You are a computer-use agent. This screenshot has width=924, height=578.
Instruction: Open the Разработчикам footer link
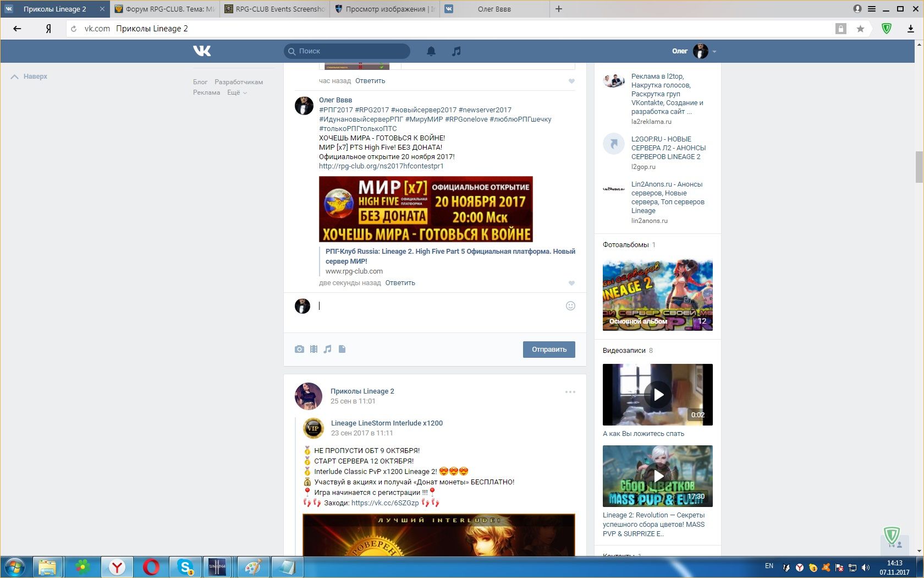click(x=239, y=82)
